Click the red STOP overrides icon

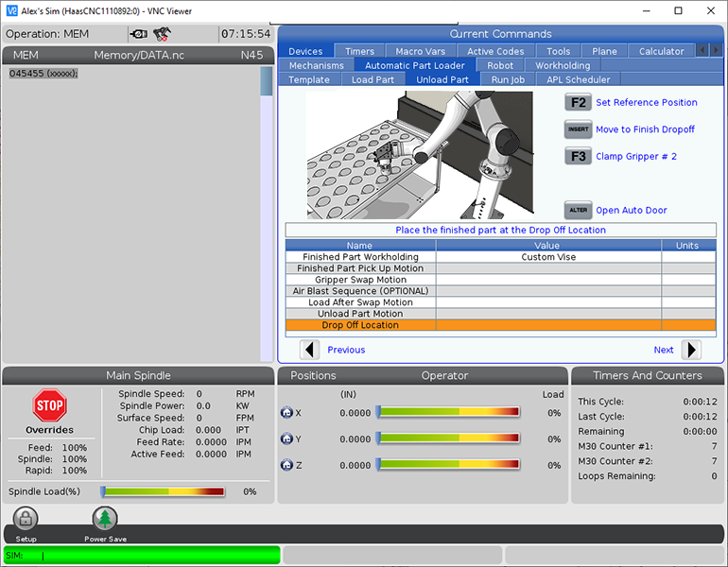49,405
